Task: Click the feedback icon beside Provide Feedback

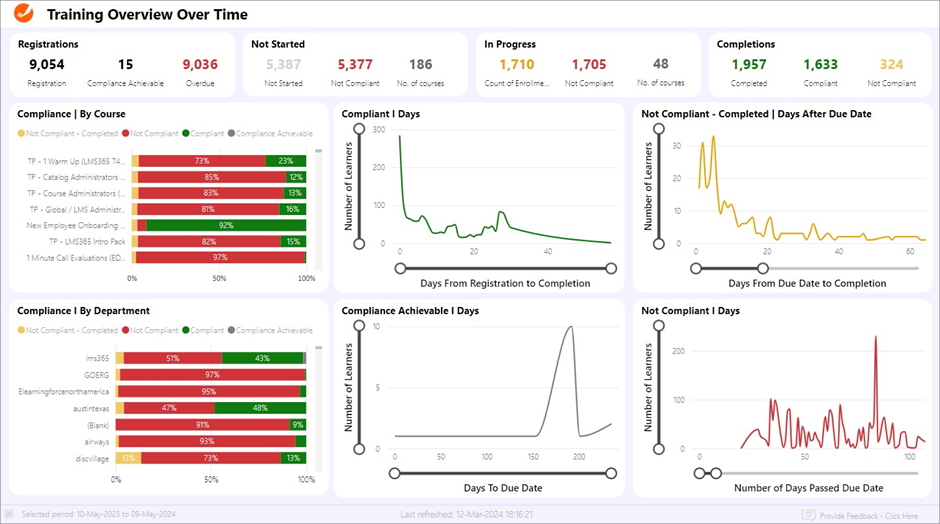Action: point(808,515)
